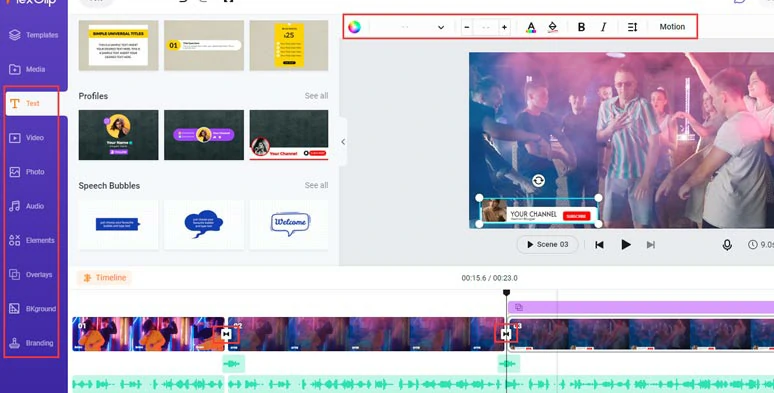Click the microphone record voiceover icon
Image resolution: width=774 pixels, height=393 pixels.
point(727,245)
